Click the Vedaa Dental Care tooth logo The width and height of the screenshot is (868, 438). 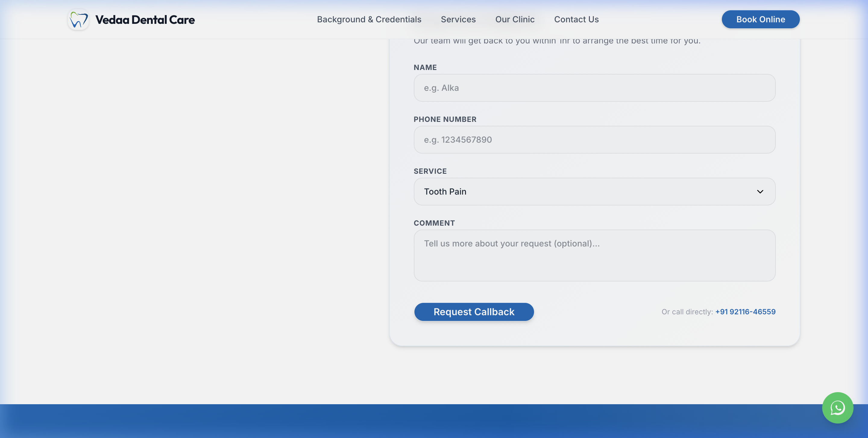pyautogui.click(x=78, y=20)
